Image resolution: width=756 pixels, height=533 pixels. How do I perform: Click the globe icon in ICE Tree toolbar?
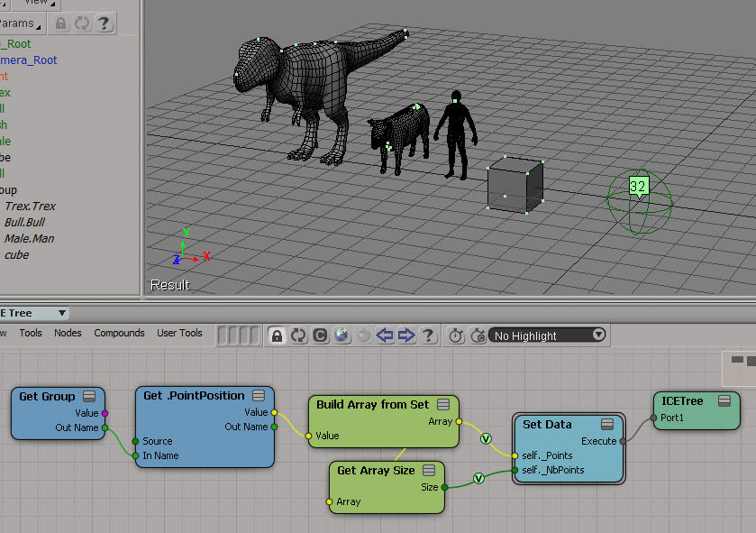point(342,335)
